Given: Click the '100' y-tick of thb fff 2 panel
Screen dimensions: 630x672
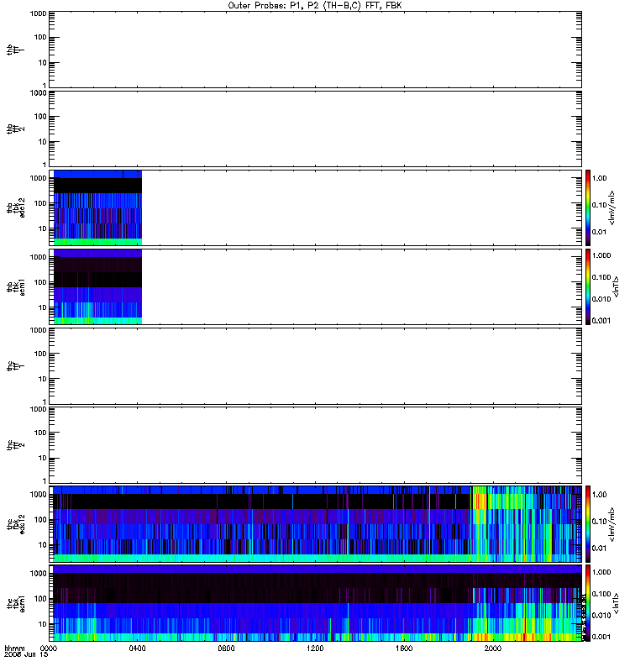Looking at the screenshot, I should click(x=40, y=117).
